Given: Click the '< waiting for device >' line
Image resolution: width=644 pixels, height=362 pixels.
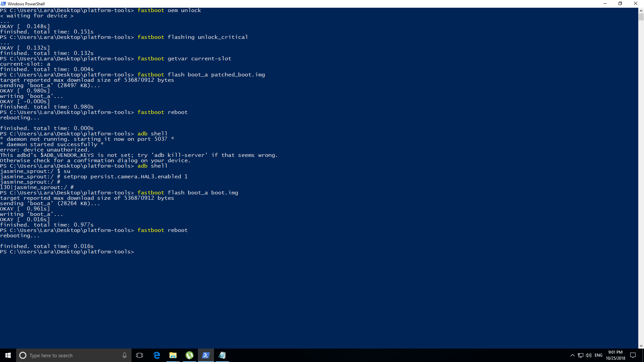Looking at the screenshot, I should 37,16.
